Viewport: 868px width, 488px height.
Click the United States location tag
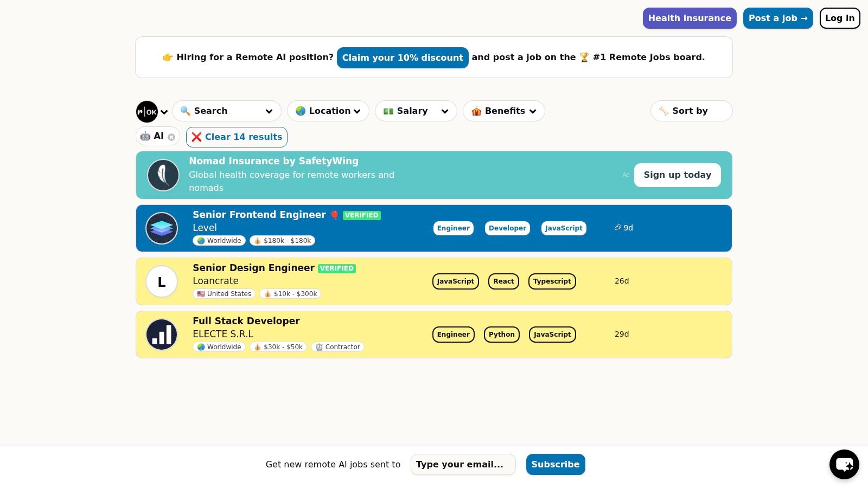pyautogui.click(x=224, y=294)
